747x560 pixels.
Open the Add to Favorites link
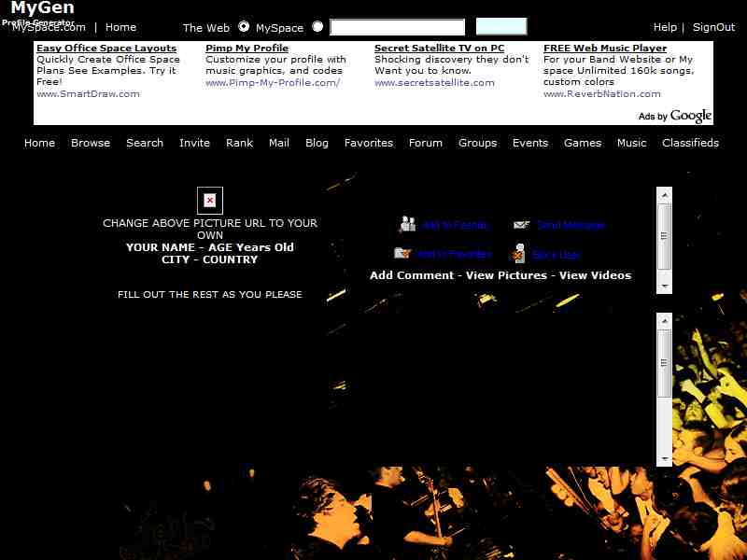[x=455, y=254]
